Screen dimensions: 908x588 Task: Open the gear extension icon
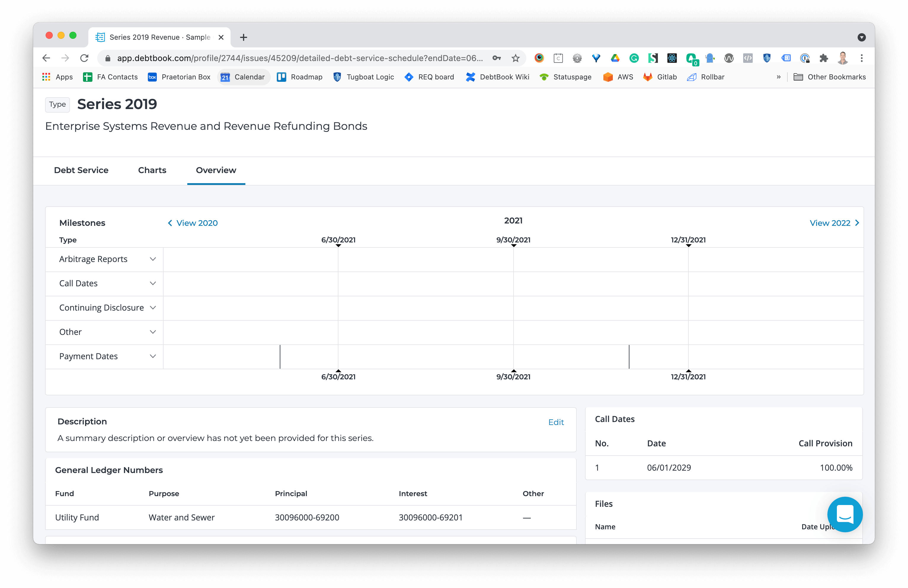coord(577,58)
